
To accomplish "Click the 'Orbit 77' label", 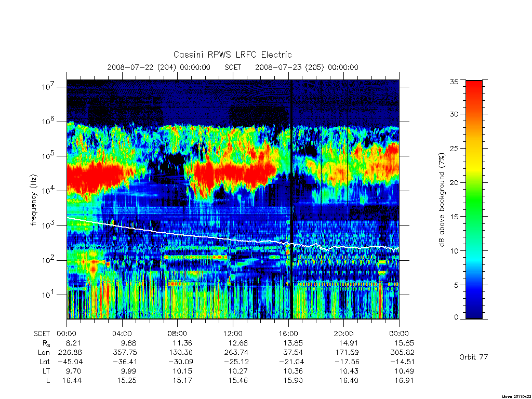I will click(x=473, y=357).
